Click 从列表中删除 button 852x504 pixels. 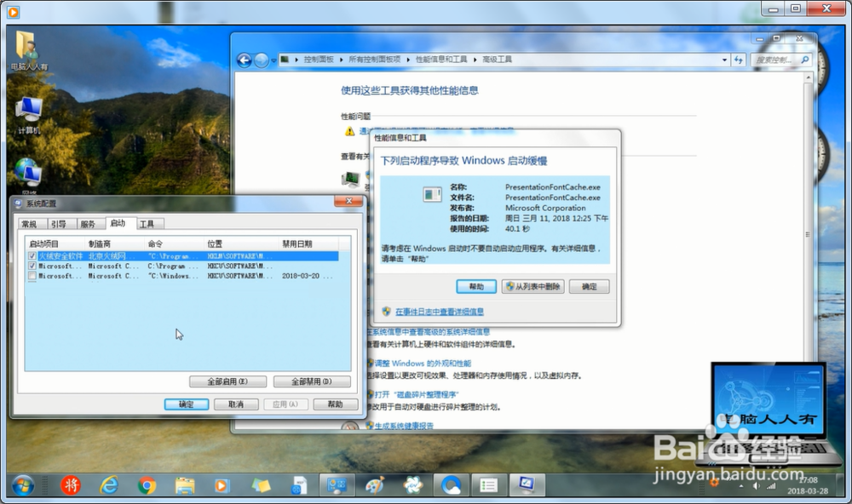pyautogui.click(x=533, y=286)
